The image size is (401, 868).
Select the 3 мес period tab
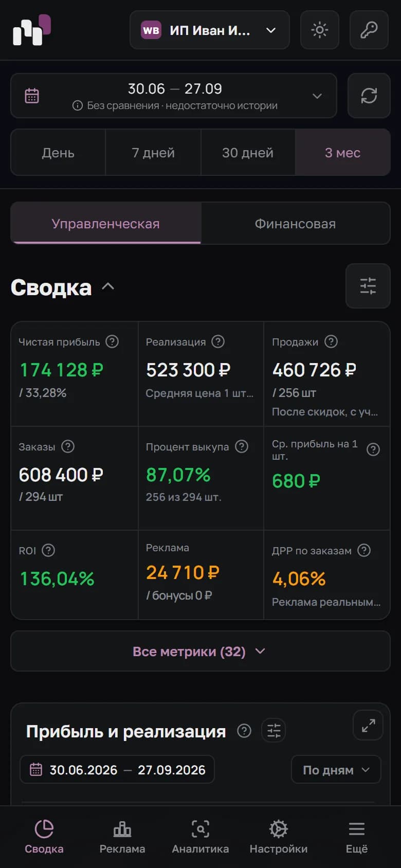tap(342, 153)
